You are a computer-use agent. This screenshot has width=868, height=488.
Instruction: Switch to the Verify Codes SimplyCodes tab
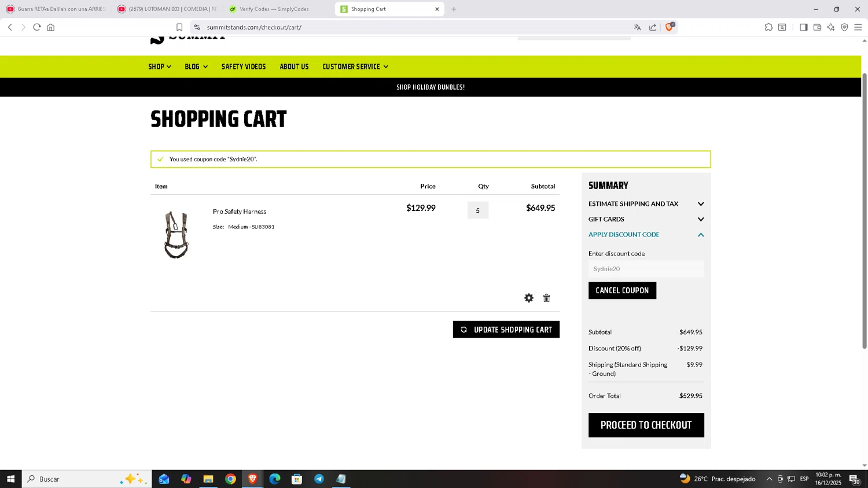(x=274, y=9)
